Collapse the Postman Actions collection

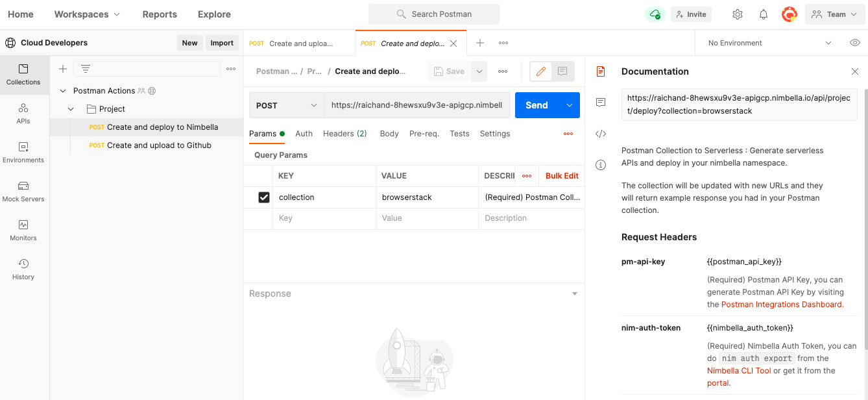pyautogui.click(x=63, y=91)
